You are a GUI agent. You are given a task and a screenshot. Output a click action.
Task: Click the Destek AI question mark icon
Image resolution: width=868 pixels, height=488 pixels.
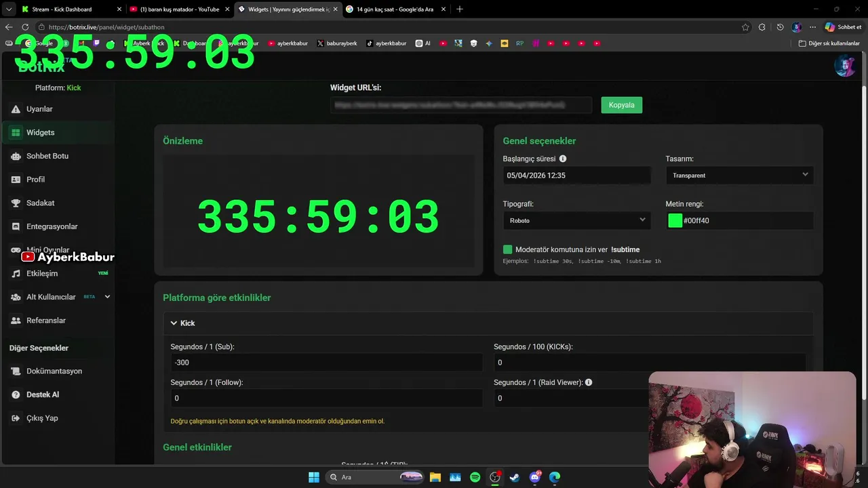coord(16,394)
